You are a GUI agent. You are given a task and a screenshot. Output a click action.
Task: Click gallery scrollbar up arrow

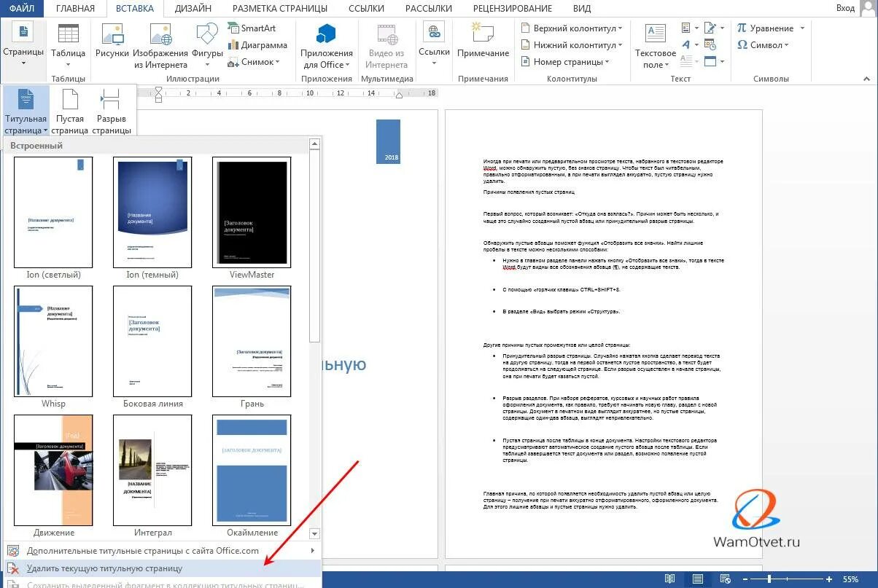[x=315, y=144]
